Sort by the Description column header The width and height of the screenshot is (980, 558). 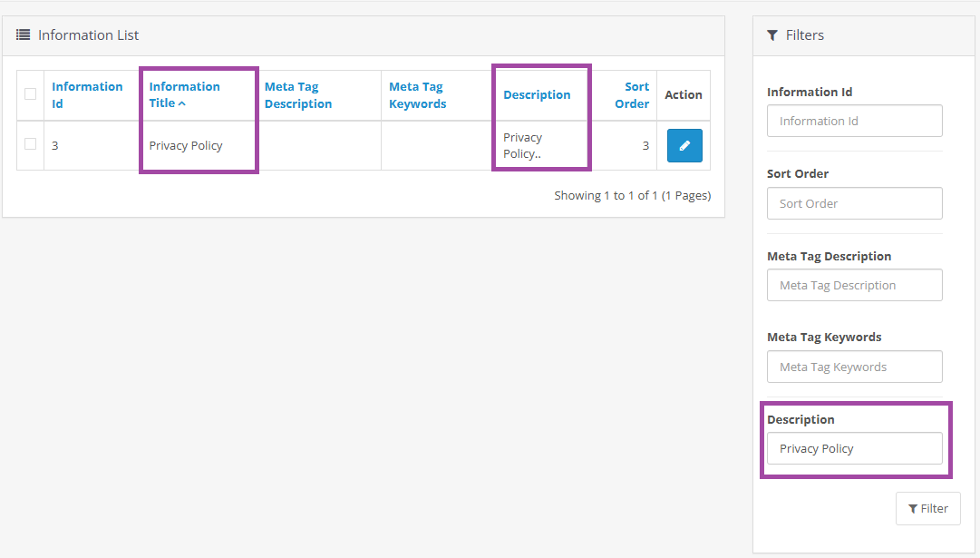tap(537, 94)
